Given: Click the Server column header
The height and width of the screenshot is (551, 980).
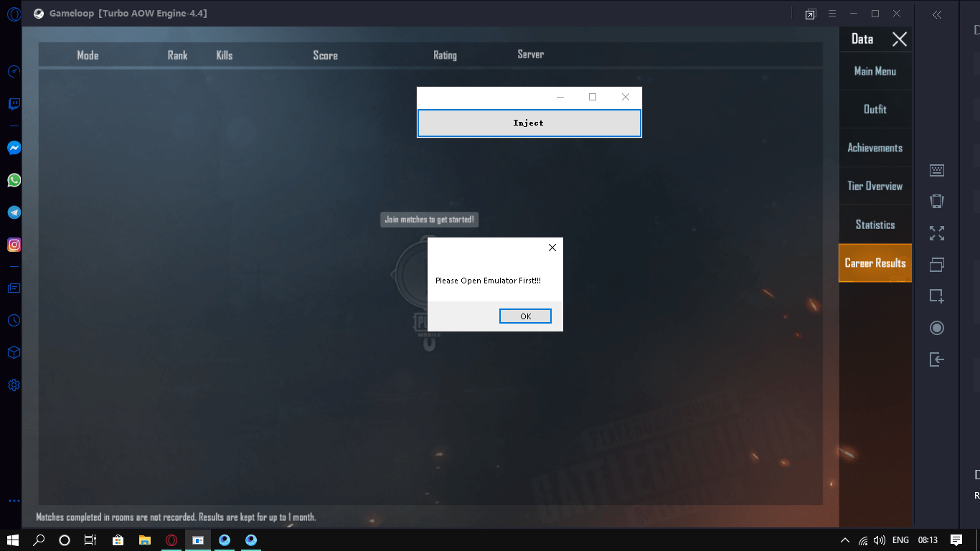Looking at the screenshot, I should [530, 55].
